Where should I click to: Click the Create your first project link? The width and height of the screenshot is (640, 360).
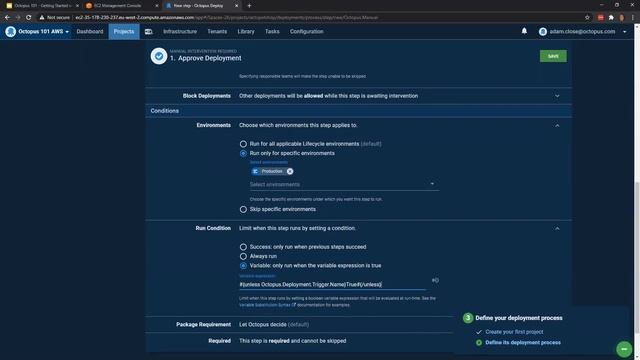514,332
